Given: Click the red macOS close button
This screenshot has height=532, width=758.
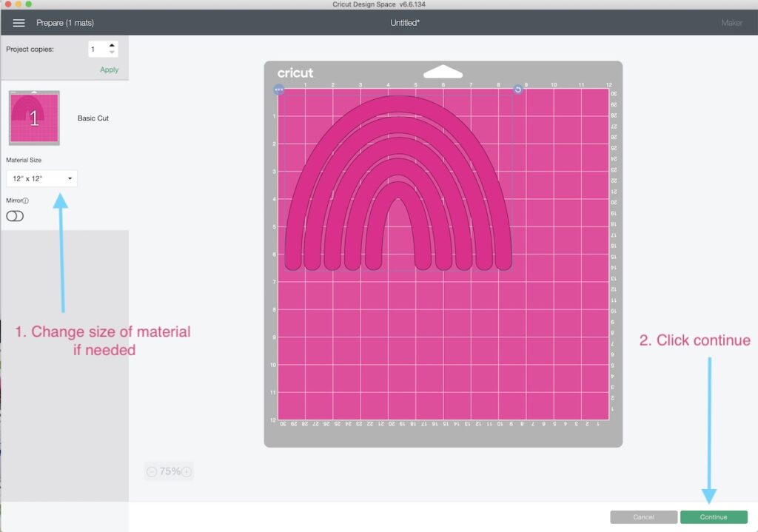Looking at the screenshot, I should (7, 4).
